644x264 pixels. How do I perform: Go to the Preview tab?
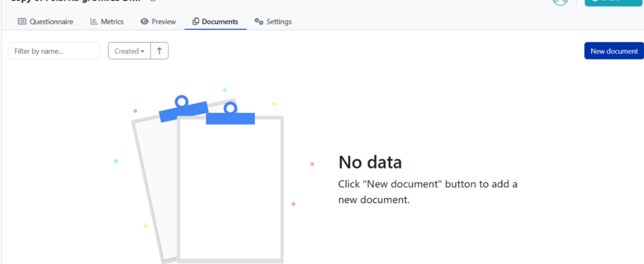click(164, 22)
